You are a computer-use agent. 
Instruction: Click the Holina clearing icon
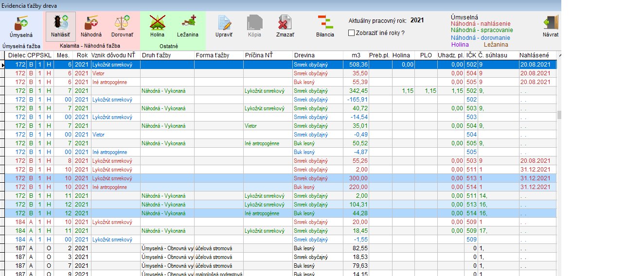click(157, 23)
